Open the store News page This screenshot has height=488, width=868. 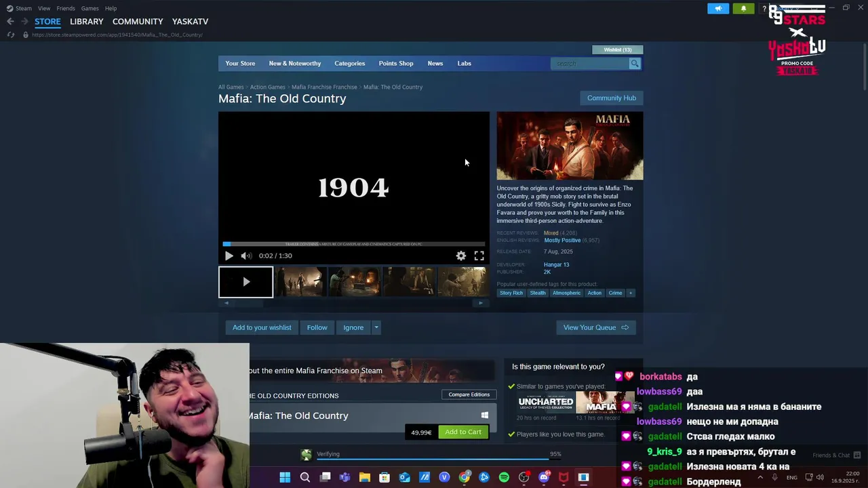click(435, 64)
